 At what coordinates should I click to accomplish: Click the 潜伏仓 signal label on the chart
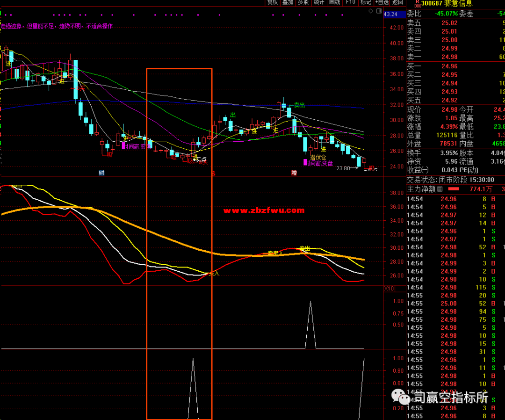click(x=318, y=157)
